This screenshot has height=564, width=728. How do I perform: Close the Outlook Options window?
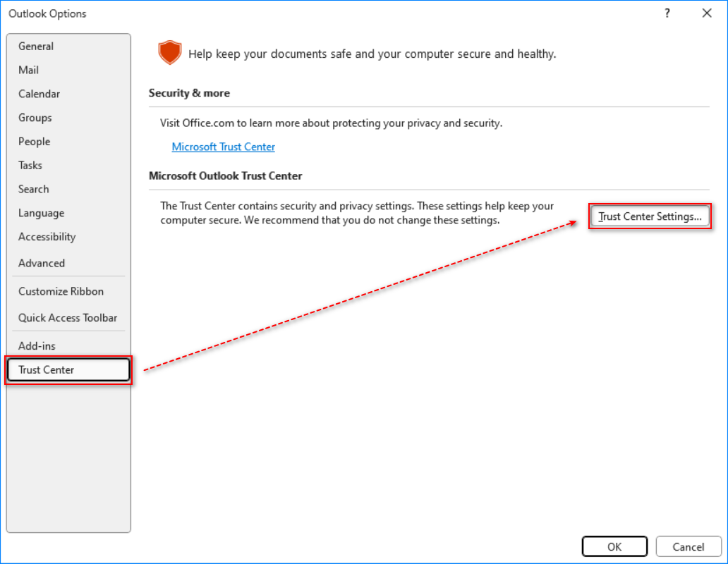coord(707,13)
